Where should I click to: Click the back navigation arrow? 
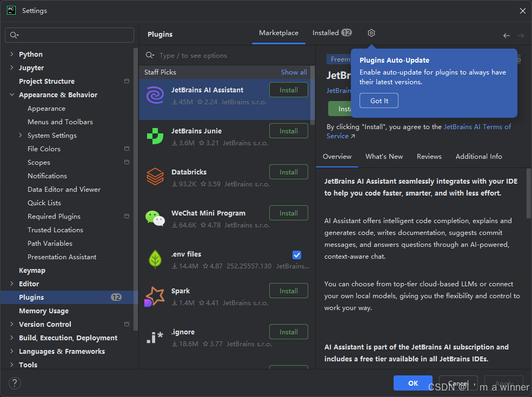coord(506,36)
